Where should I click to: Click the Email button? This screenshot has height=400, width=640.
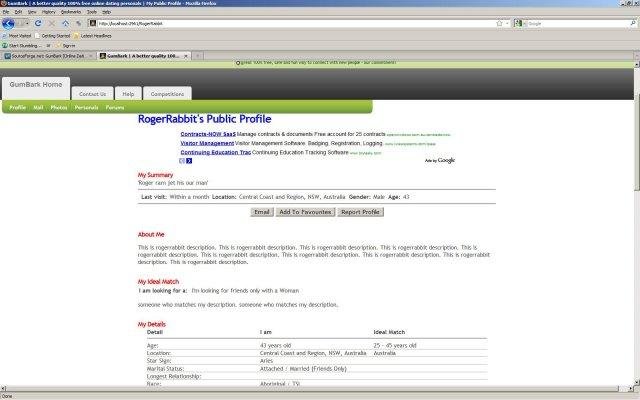pyautogui.click(x=262, y=212)
